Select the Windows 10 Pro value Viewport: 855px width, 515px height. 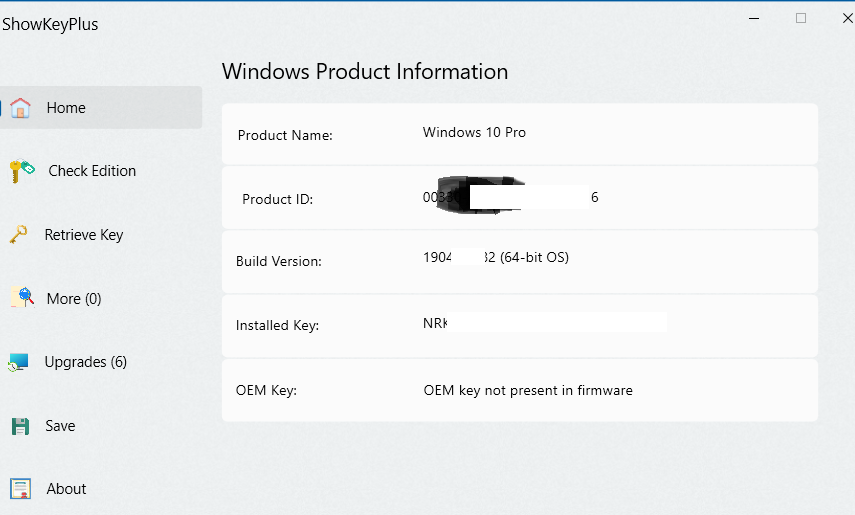coord(474,133)
